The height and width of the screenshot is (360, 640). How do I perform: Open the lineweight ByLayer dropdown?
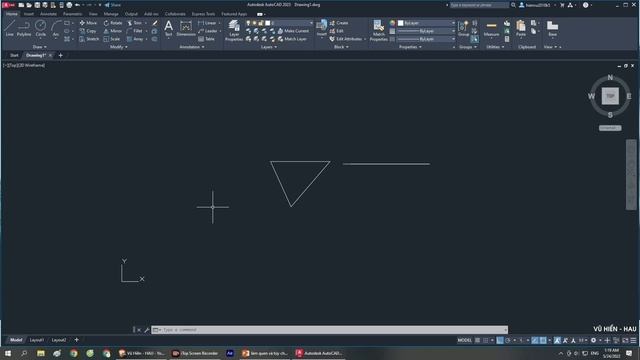[x=426, y=31]
